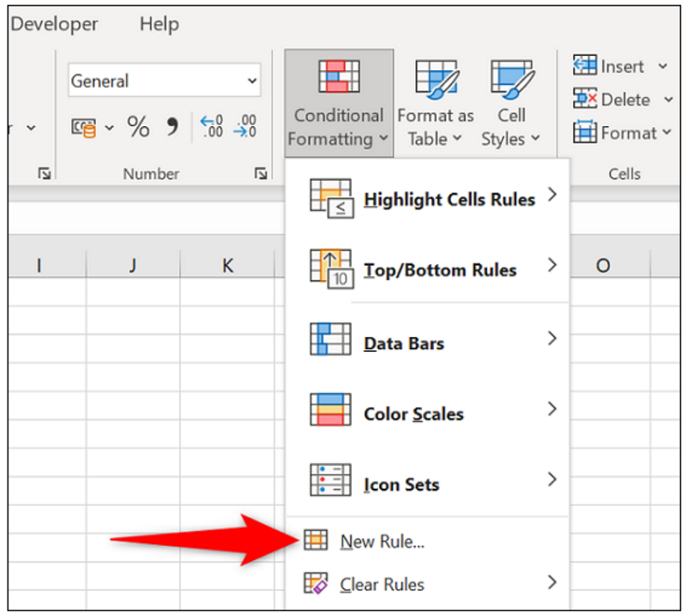The image size is (686, 616).
Task: Choose New Rule... from the menu
Action: [x=427, y=541]
